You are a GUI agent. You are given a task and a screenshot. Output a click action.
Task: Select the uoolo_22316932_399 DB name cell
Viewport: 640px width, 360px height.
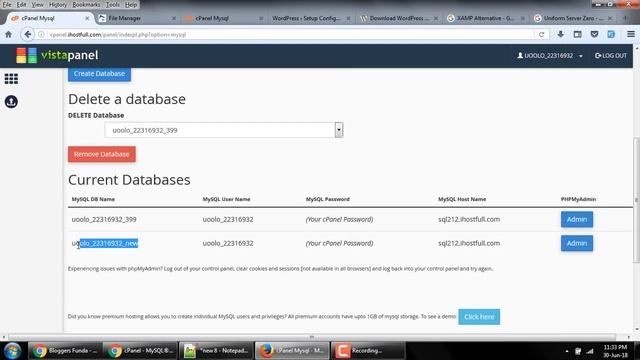[x=104, y=219]
